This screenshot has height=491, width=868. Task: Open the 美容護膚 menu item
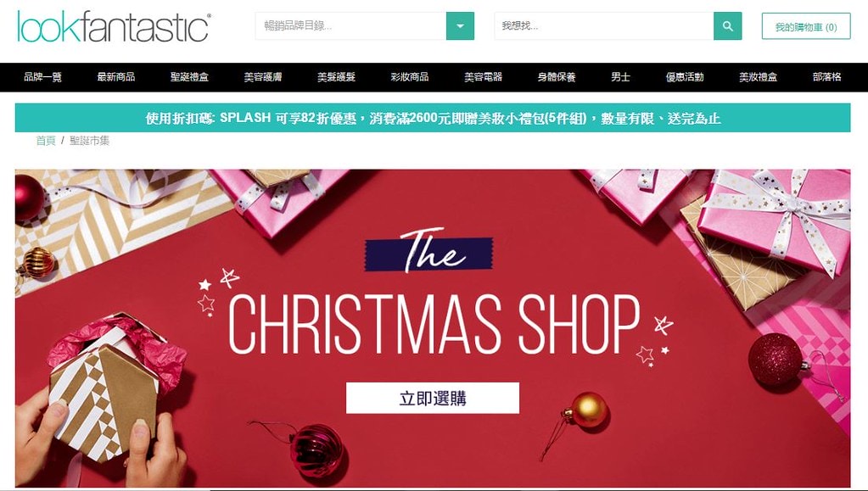tap(263, 77)
